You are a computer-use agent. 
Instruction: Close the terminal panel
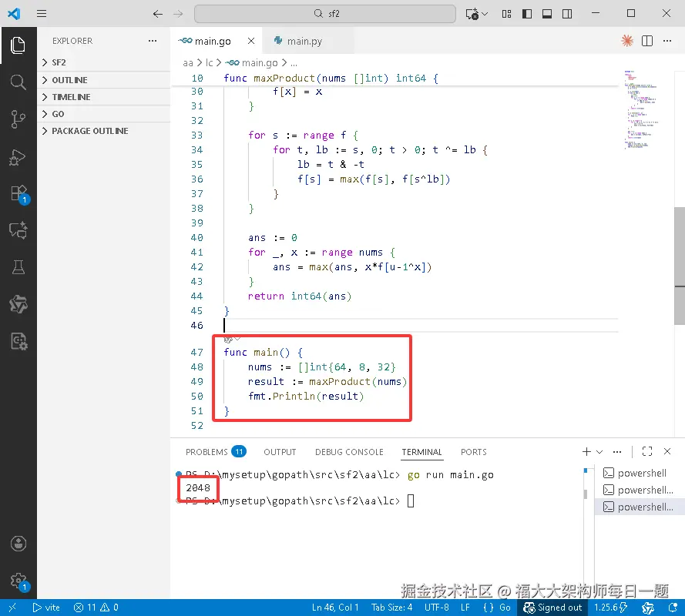click(x=667, y=451)
